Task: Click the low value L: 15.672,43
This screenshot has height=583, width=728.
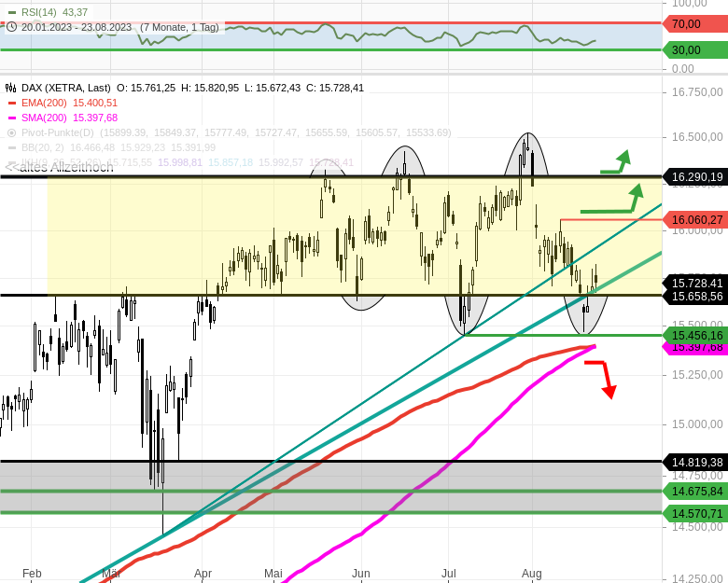Action: point(273,88)
